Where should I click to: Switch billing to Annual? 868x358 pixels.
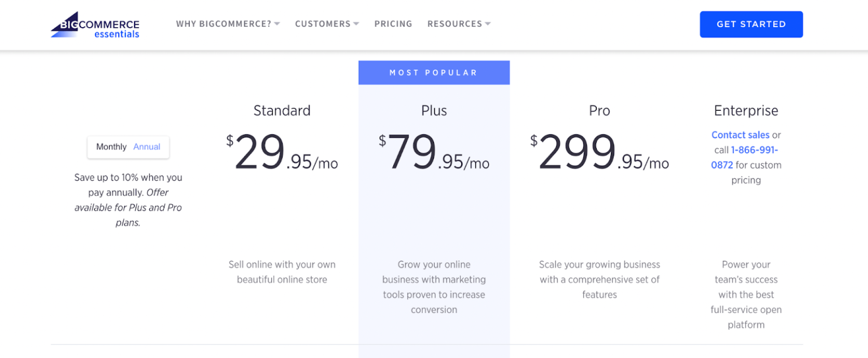(x=146, y=146)
